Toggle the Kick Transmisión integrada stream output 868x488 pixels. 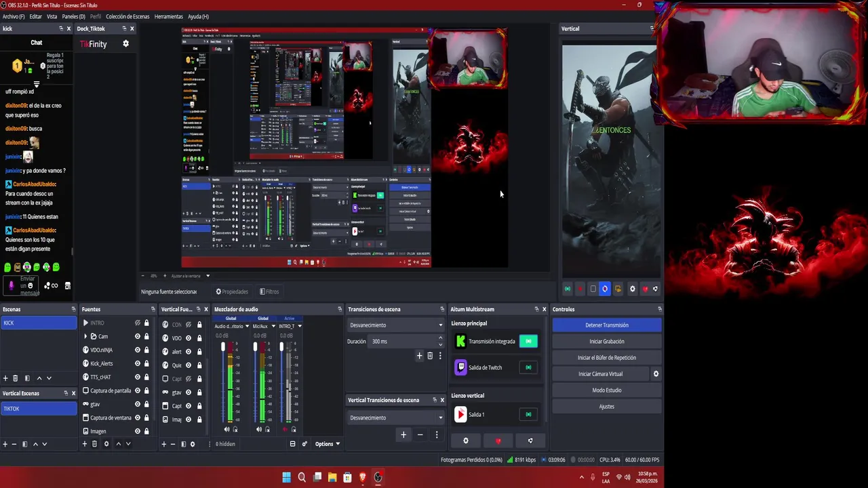tap(528, 341)
